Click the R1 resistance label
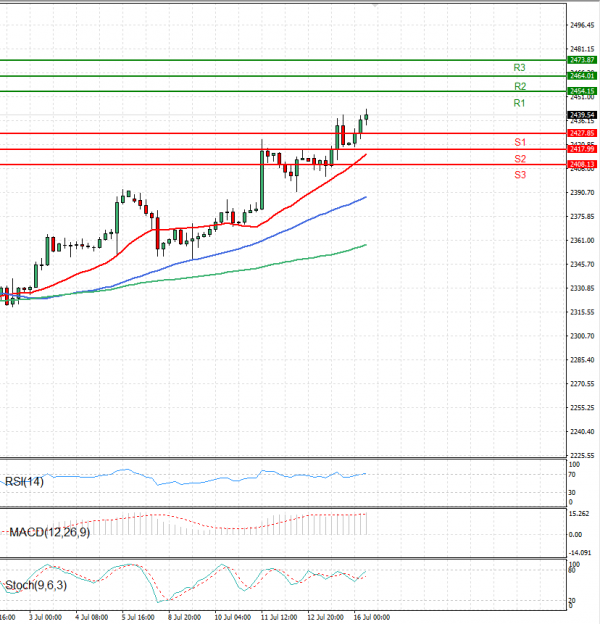 coord(519,103)
